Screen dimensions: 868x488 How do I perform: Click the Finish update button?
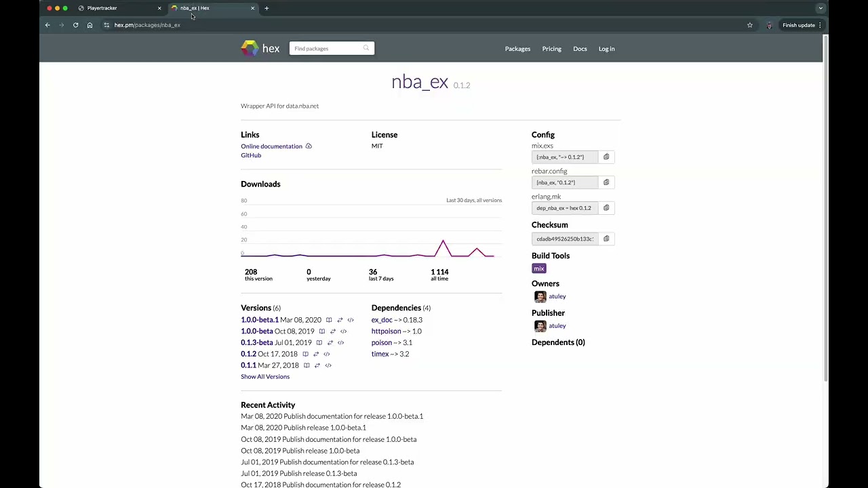[802, 25]
